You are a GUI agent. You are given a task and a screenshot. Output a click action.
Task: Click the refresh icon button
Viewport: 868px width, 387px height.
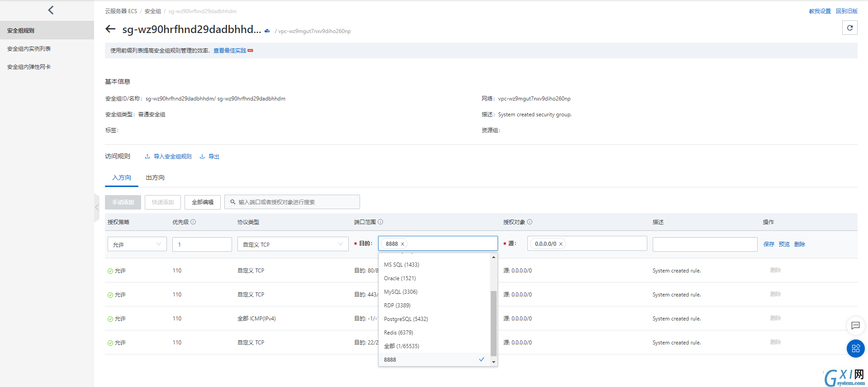[x=850, y=28]
